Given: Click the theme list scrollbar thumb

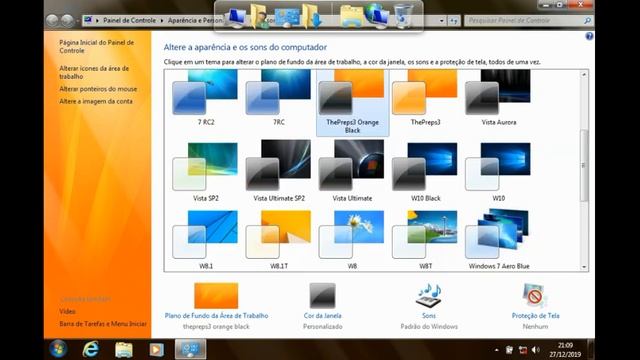Looking at the screenshot, I should 584,165.
